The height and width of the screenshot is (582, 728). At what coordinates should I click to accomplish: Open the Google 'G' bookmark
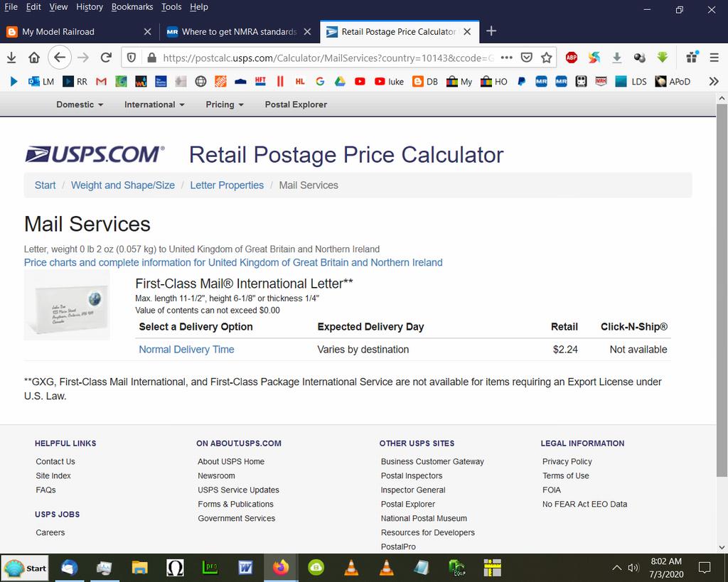coord(320,82)
